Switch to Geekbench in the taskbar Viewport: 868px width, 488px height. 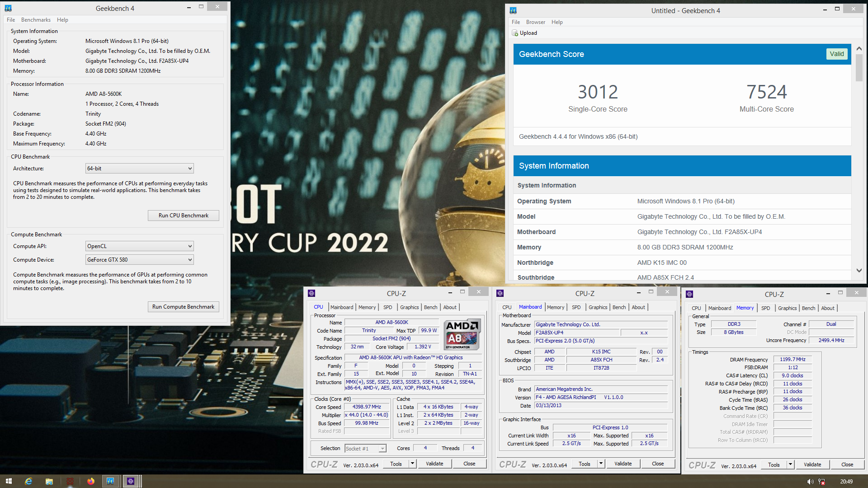[x=110, y=481]
